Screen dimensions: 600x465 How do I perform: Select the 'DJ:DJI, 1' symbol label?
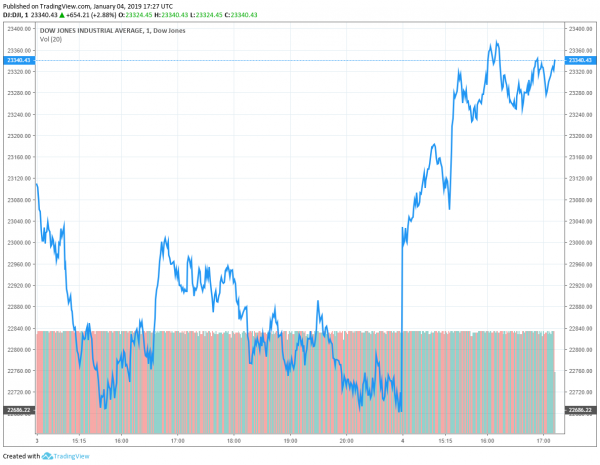click(16, 15)
